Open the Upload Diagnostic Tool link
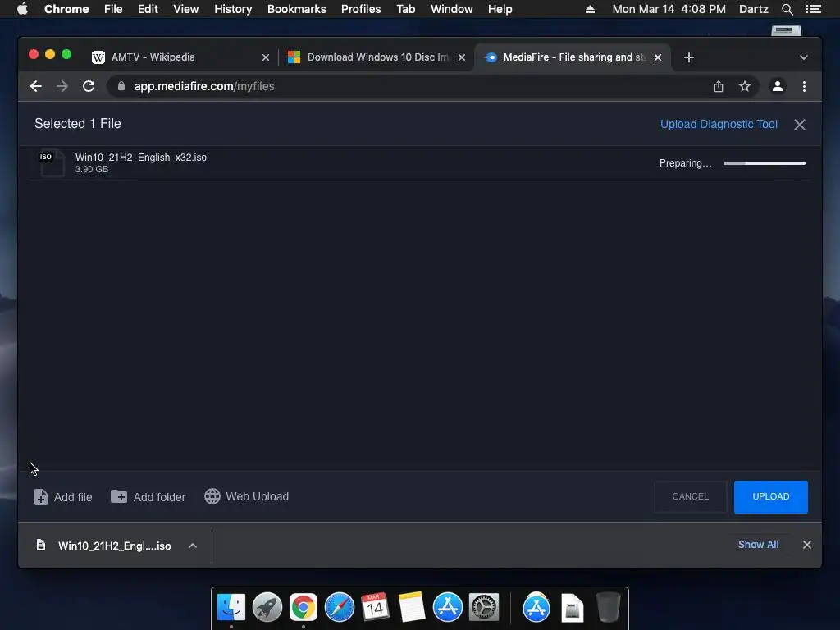840x630 pixels. click(x=719, y=125)
